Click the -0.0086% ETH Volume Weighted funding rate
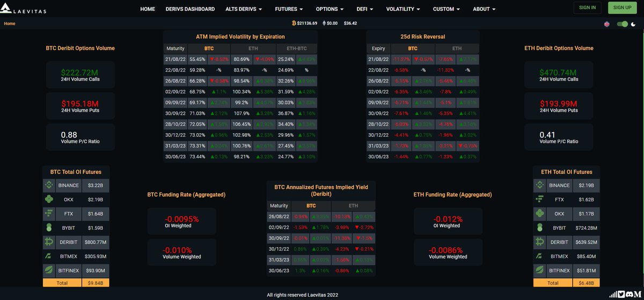The width and height of the screenshot is (644, 300). [448, 253]
